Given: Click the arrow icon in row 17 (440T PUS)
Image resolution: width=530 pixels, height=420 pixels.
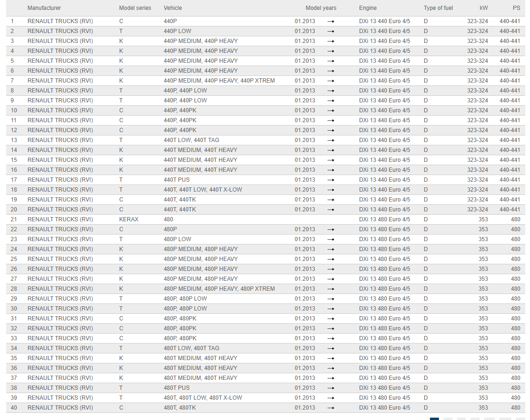Looking at the screenshot, I should tap(330, 180).
